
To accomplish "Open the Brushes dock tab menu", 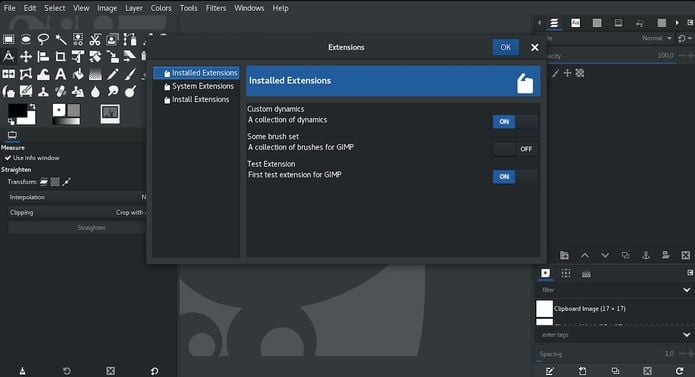I will click(x=690, y=273).
